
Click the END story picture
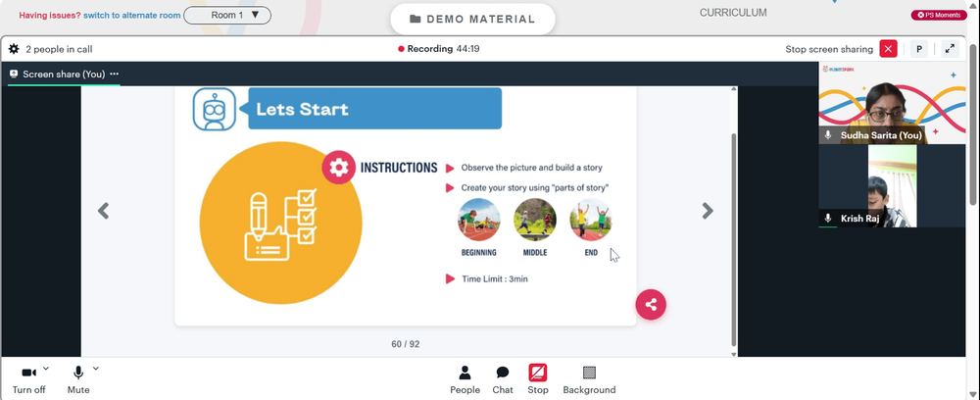pyautogui.click(x=591, y=220)
